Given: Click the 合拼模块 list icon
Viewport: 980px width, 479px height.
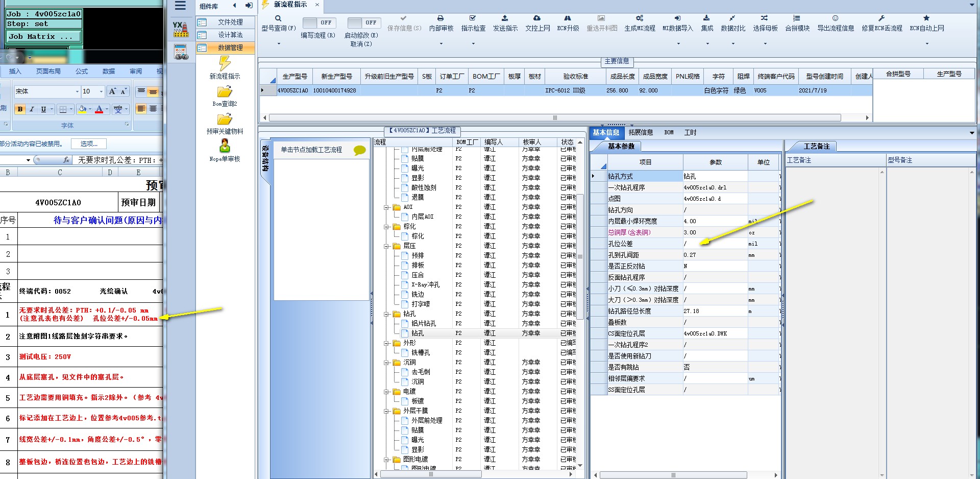Looking at the screenshot, I should 797,18.
